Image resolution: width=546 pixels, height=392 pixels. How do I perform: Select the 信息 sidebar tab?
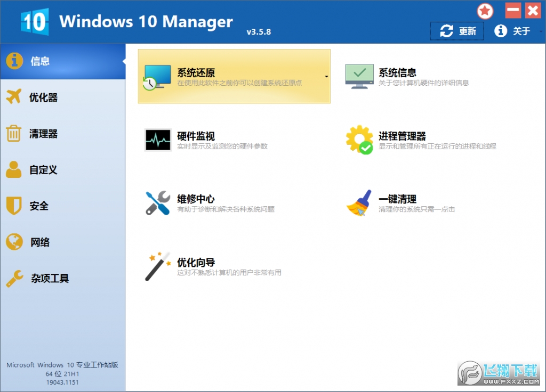pyautogui.click(x=63, y=61)
